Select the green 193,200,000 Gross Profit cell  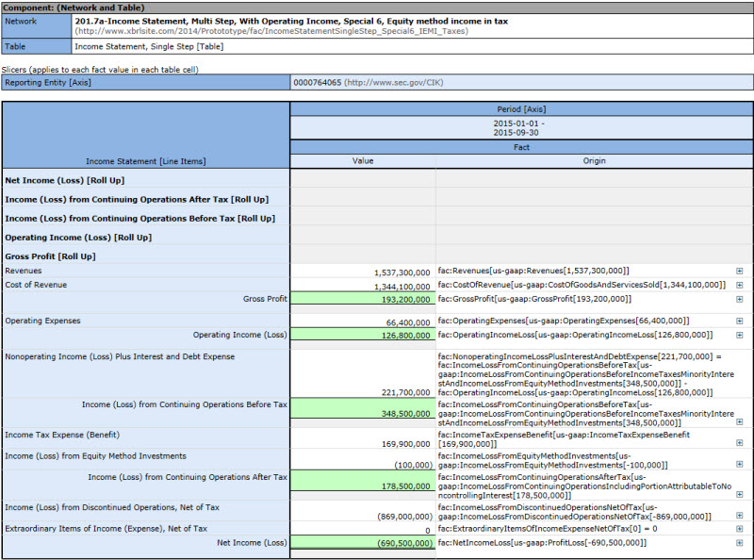(363, 298)
